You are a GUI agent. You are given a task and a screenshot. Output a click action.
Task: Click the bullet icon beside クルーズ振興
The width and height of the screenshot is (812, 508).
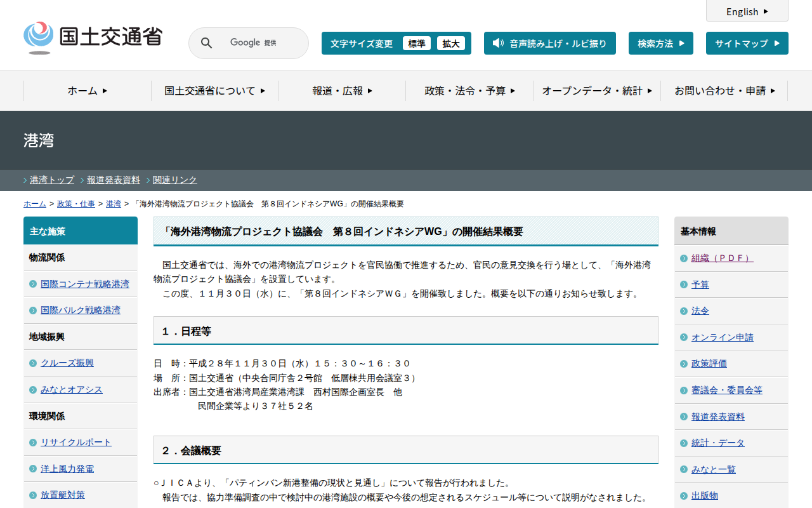[33, 363]
